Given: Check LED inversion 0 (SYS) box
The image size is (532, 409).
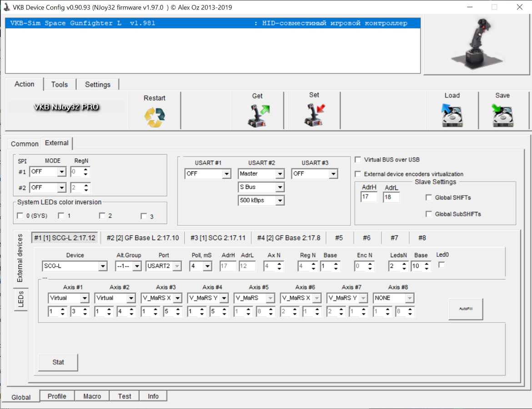Looking at the screenshot, I should (x=20, y=216).
